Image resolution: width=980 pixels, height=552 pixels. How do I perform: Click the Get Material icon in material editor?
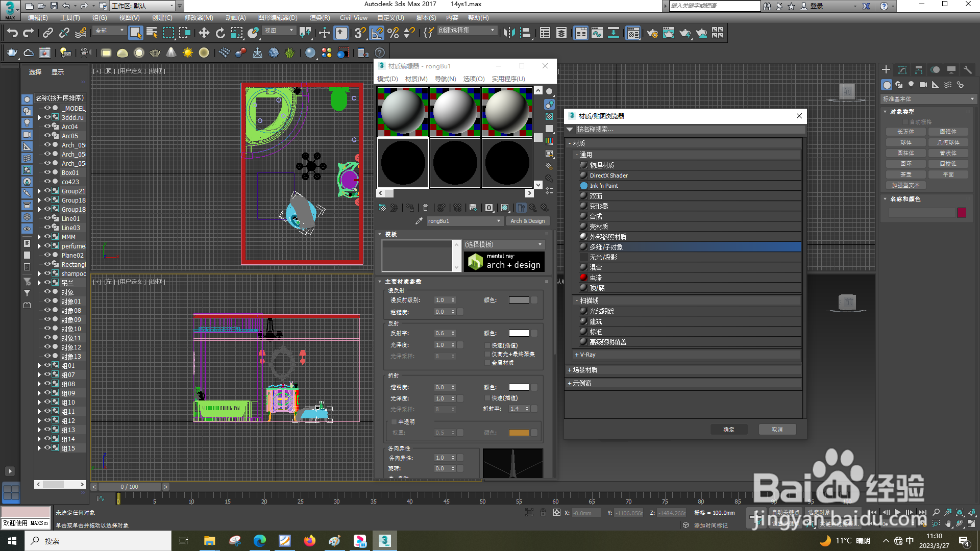[x=382, y=208]
